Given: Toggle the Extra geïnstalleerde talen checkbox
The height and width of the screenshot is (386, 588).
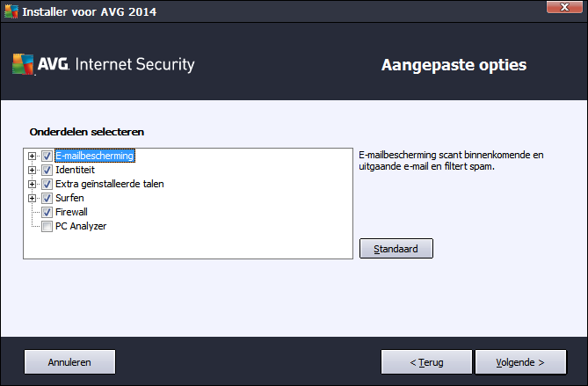Looking at the screenshot, I should 47,184.
